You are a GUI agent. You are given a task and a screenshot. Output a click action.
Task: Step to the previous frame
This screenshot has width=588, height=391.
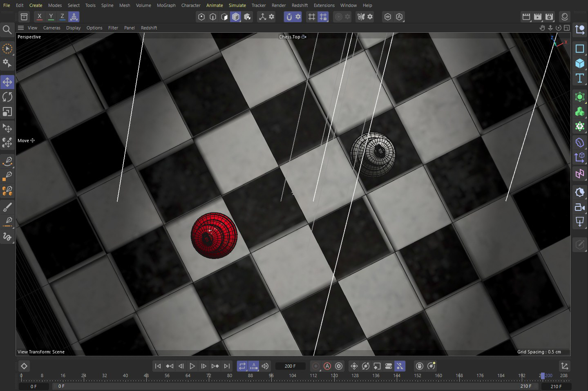(181, 366)
